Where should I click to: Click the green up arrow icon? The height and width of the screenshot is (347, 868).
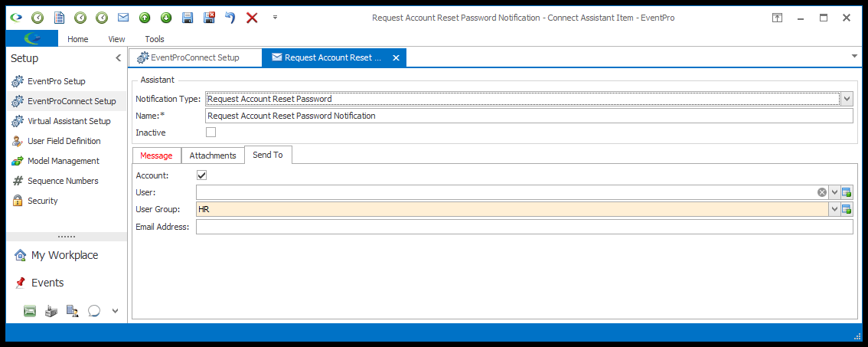point(145,18)
